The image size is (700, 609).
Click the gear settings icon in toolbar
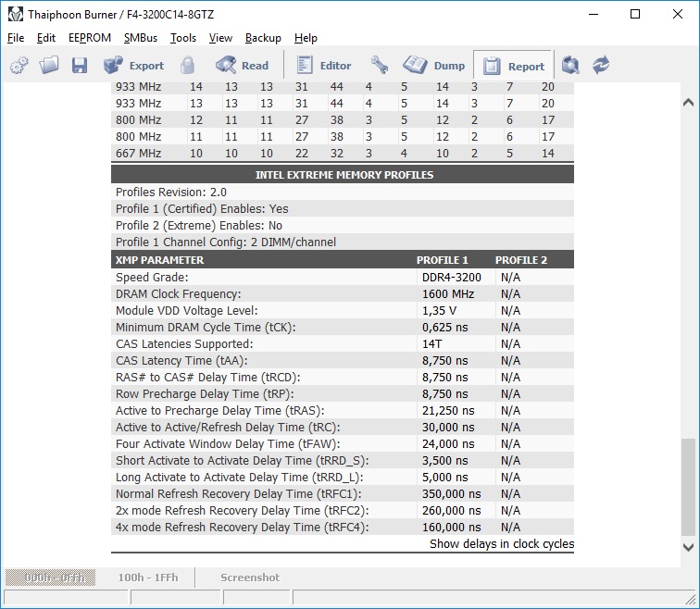click(x=19, y=66)
